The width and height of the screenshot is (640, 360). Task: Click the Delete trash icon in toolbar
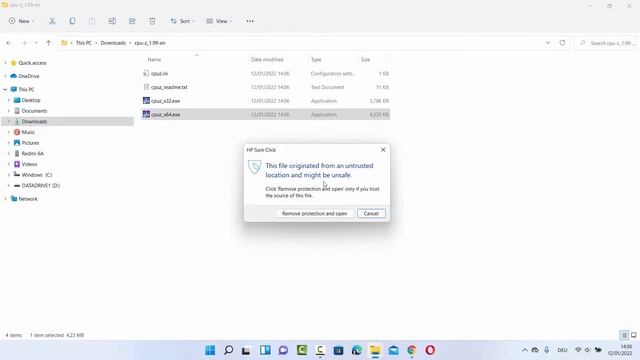click(152, 21)
